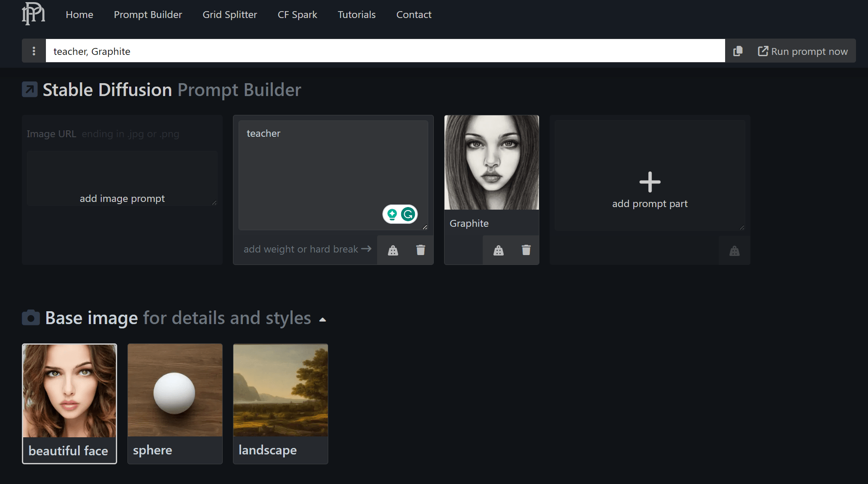Select the landscape base image
868x484 pixels.
280,403
